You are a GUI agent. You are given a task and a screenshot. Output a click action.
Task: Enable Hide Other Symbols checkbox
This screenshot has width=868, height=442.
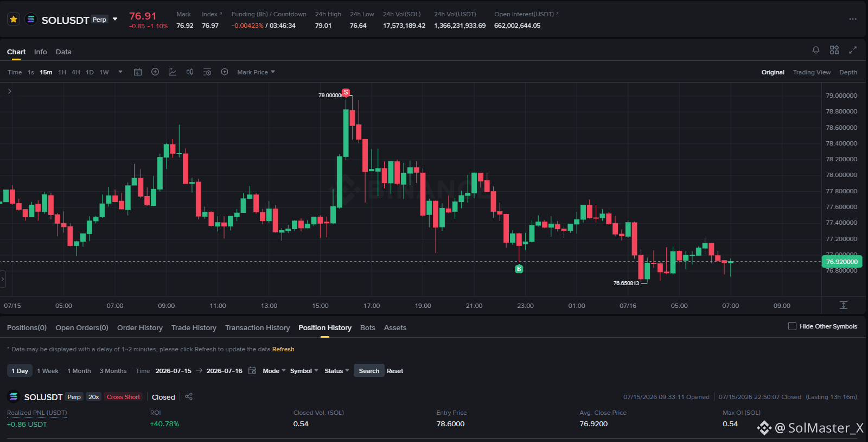click(x=792, y=326)
